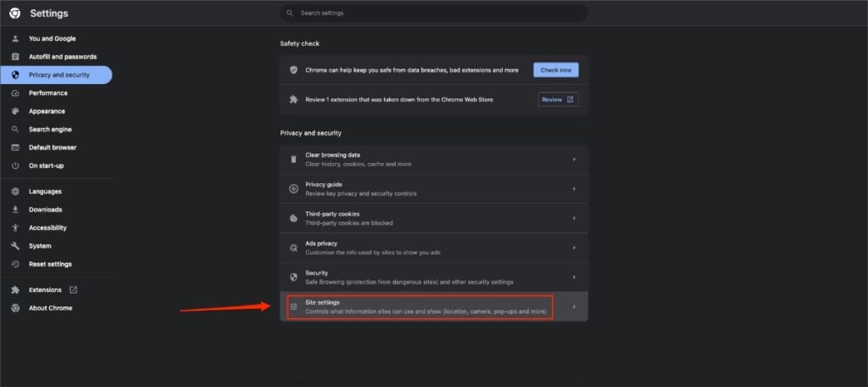Go to Autofill and passwords section
This screenshot has height=387, width=868.
63,57
